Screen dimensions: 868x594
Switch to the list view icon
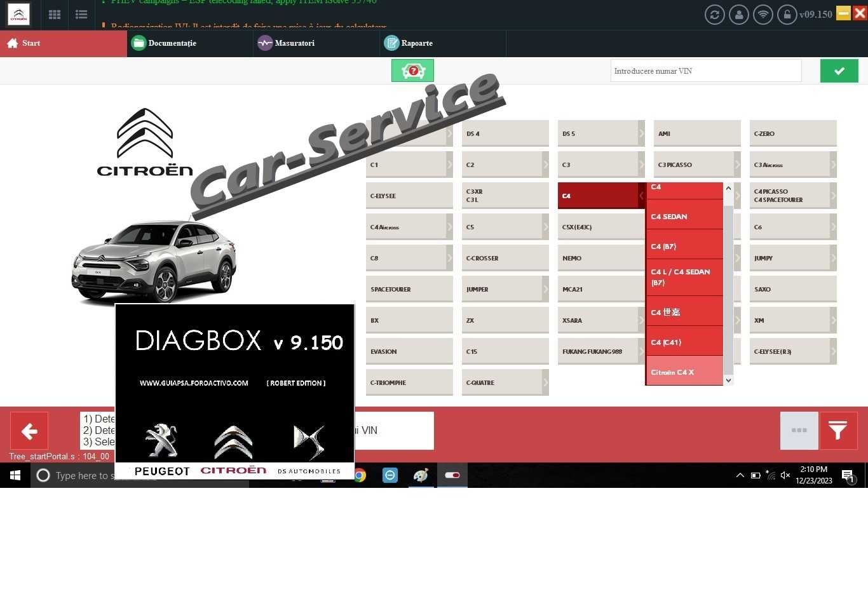click(81, 15)
